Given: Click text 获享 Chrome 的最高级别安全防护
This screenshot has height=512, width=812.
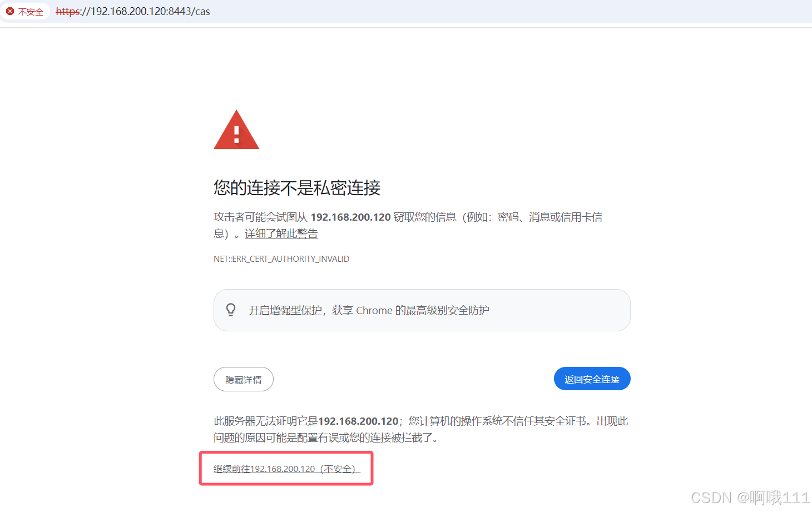Looking at the screenshot, I should pos(410,310).
